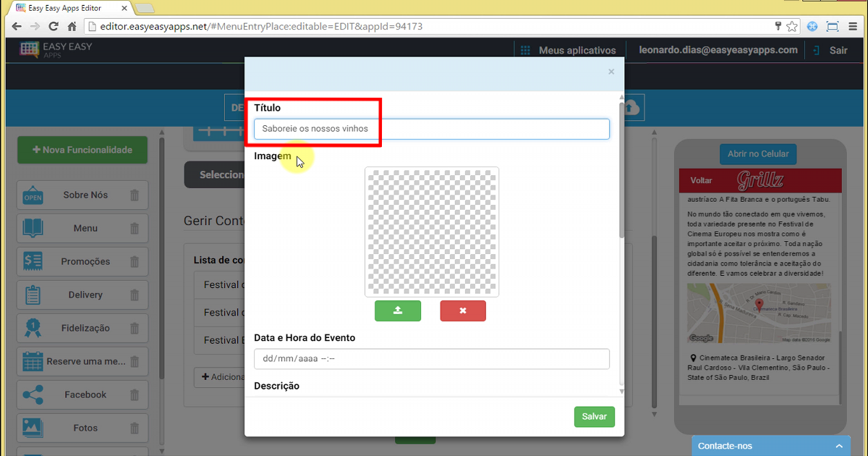Viewport: 868px width, 456px height.
Task: Select the Menu sidebar item
Action: 85,228
